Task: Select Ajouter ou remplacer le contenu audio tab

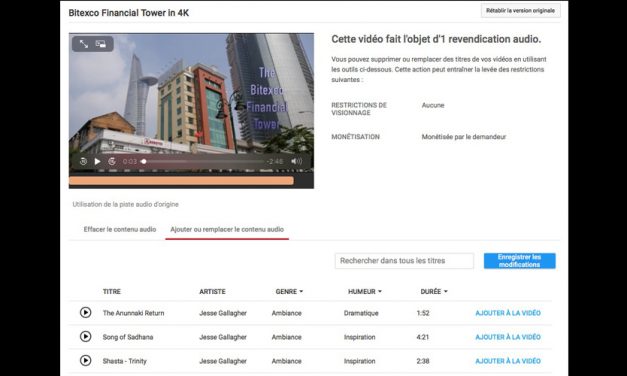Action: click(227, 229)
